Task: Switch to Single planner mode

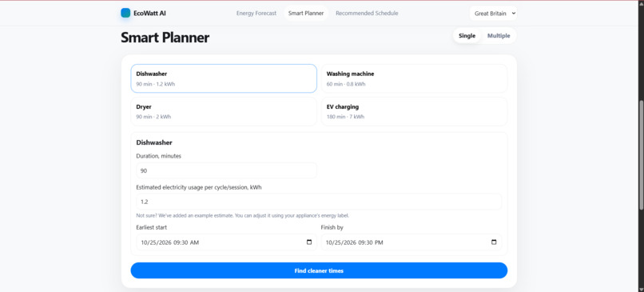Action: tap(467, 36)
